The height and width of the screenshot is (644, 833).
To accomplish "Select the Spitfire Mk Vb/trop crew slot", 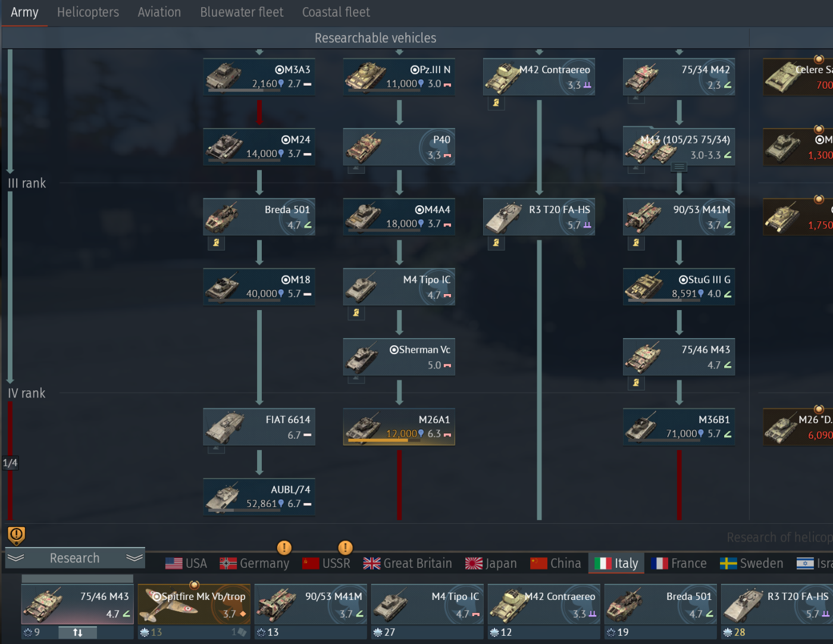I will (x=194, y=604).
